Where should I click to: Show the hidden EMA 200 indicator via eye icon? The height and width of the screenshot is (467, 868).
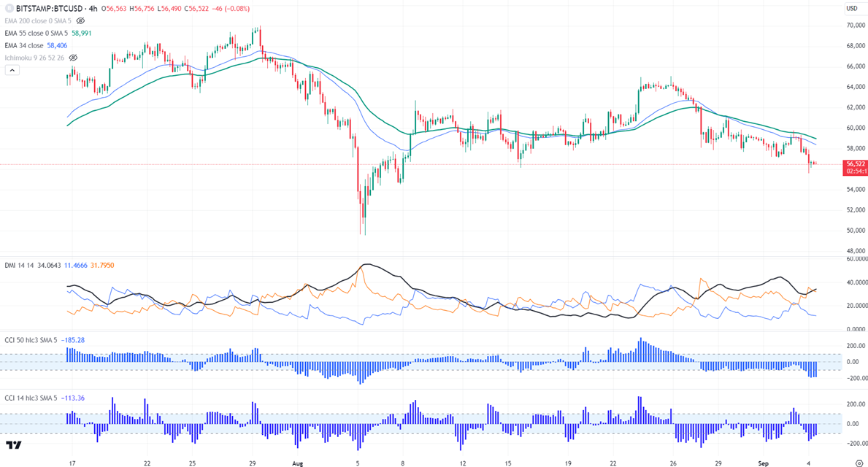[80, 21]
